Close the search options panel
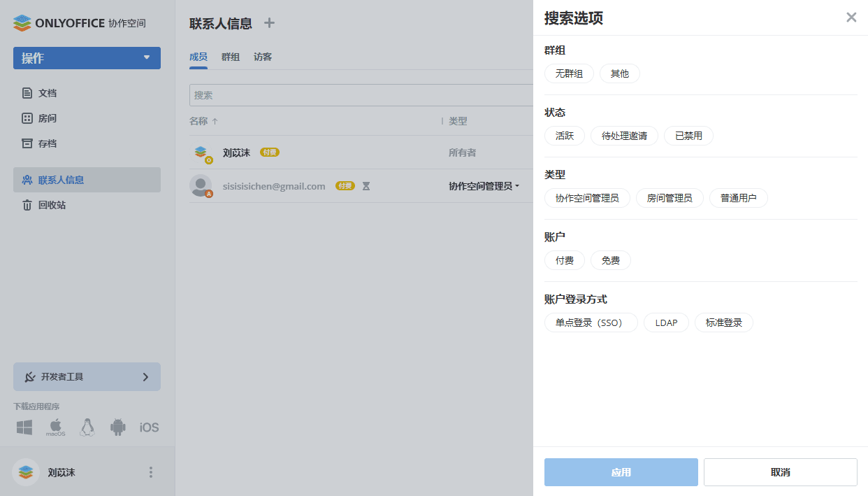The image size is (868, 496). click(851, 17)
